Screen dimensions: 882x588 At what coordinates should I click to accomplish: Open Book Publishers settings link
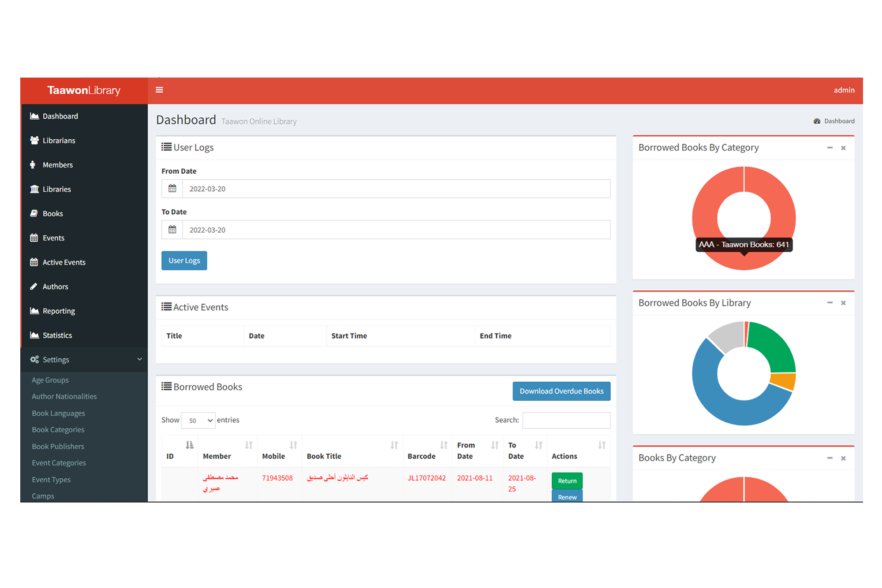pyautogui.click(x=58, y=446)
